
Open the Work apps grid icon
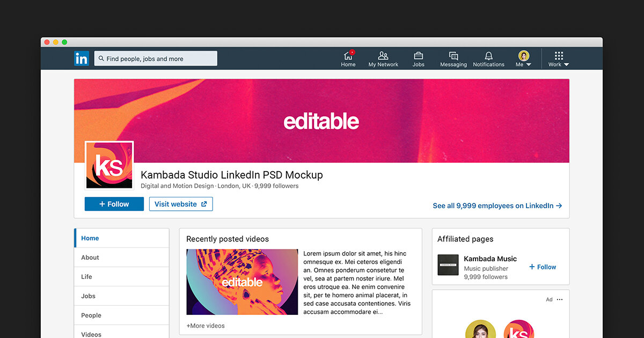[558, 56]
